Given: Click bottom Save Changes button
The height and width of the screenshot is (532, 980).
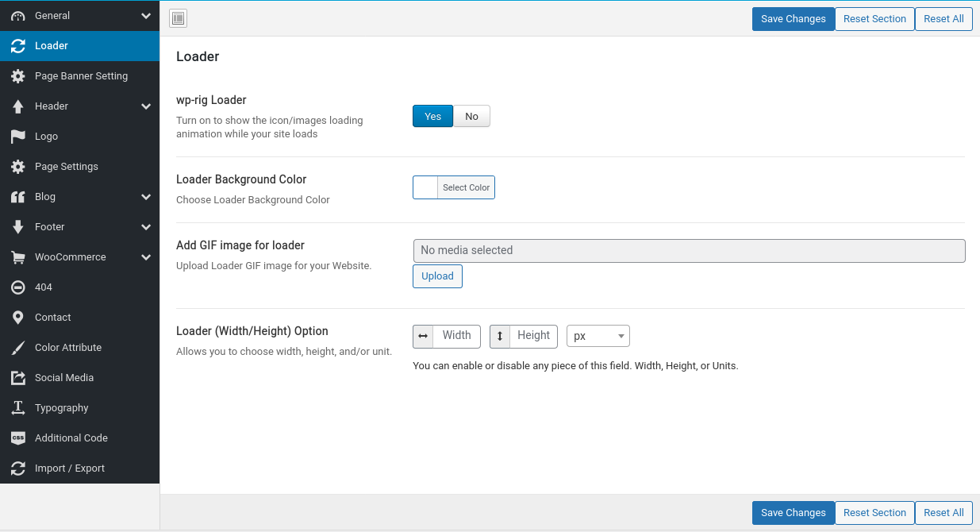Looking at the screenshot, I should click(793, 513).
